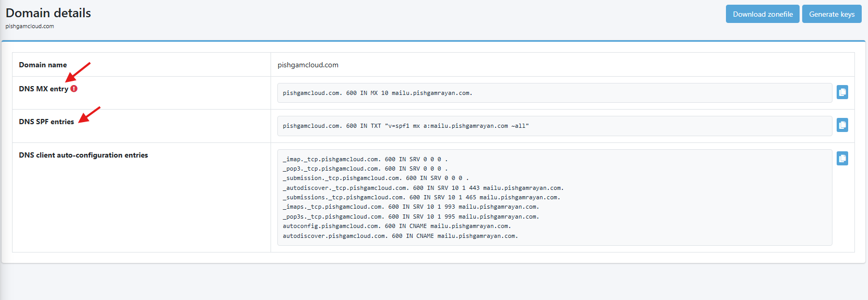Click the autodiscover.pishgamcloud.com CNAME record line
868x300 pixels.
coord(400,236)
